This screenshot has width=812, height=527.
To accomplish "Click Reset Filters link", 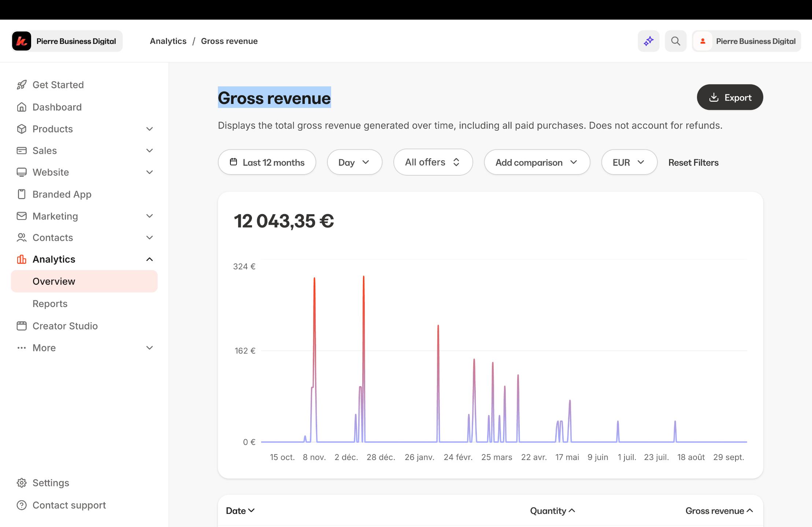I will click(693, 162).
